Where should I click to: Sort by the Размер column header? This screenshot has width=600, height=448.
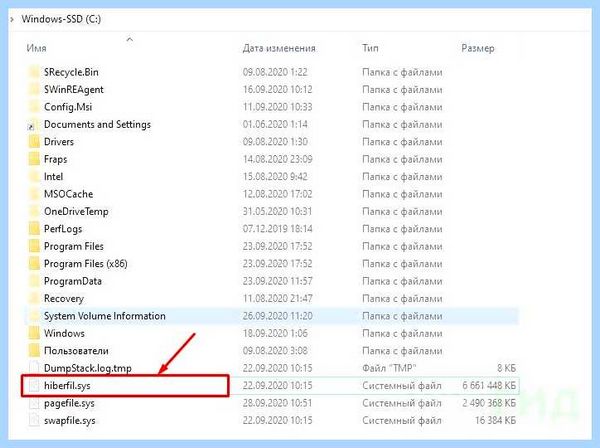[x=478, y=48]
